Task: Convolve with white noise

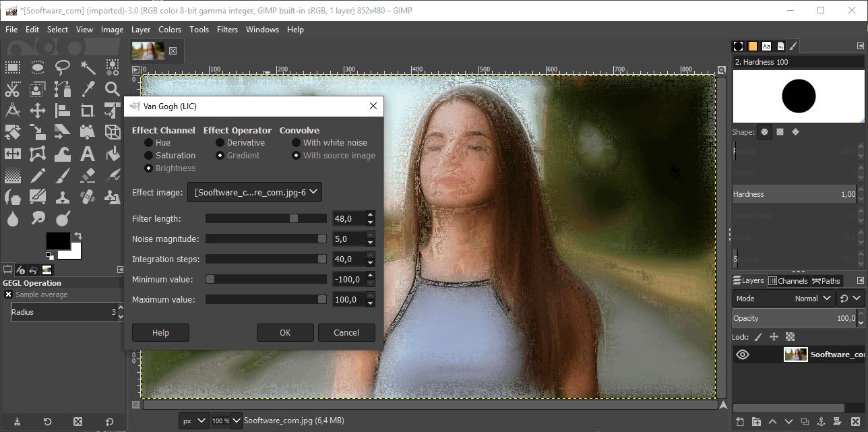Action: coord(295,142)
